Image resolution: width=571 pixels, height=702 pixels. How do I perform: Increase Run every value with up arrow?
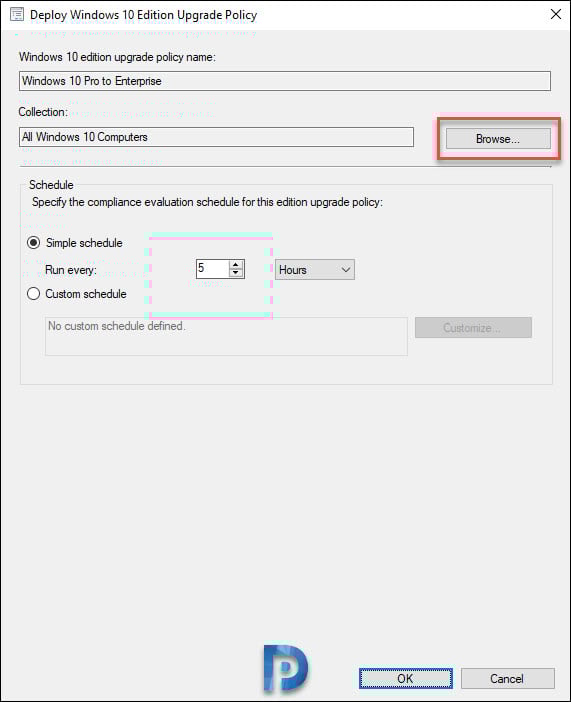(x=236, y=265)
